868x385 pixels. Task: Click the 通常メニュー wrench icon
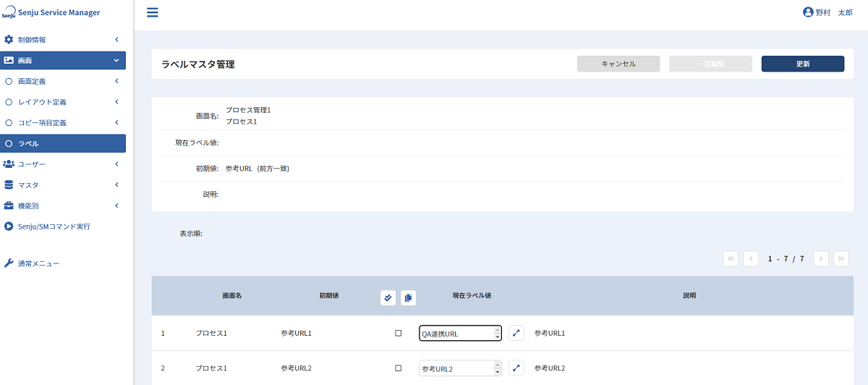(x=9, y=263)
